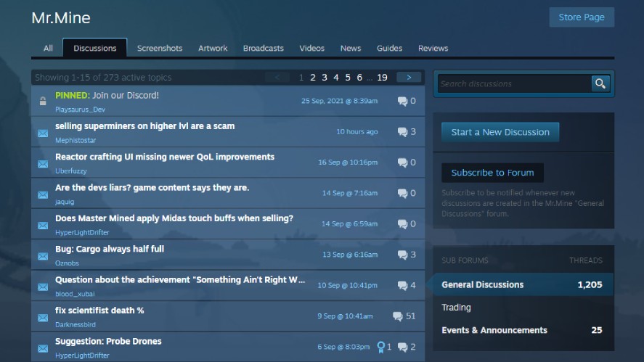Open the Artwork tab
This screenshot has width=644, height=362.
pyautogui.click(x=213, y=48)
